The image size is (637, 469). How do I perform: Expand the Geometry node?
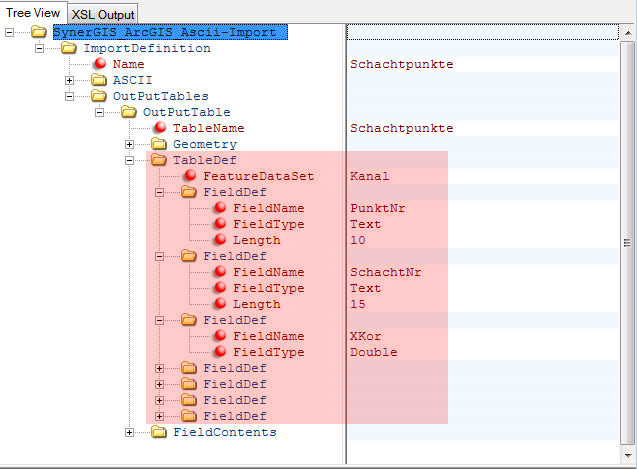pos(129,144)
